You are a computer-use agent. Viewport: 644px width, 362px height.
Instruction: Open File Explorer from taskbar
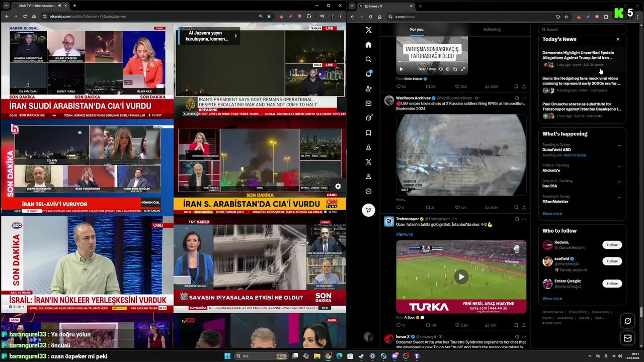317,356
